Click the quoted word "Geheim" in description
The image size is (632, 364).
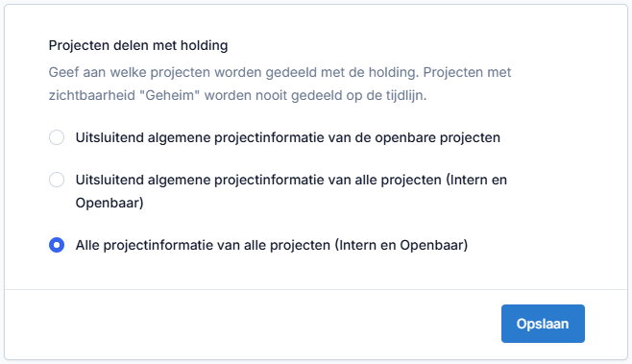170,95
